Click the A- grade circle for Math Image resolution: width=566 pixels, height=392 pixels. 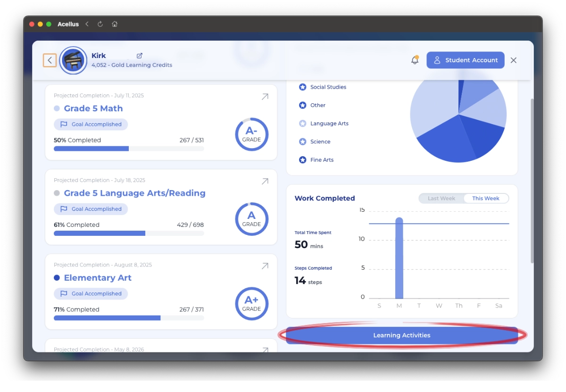(251, 134)
